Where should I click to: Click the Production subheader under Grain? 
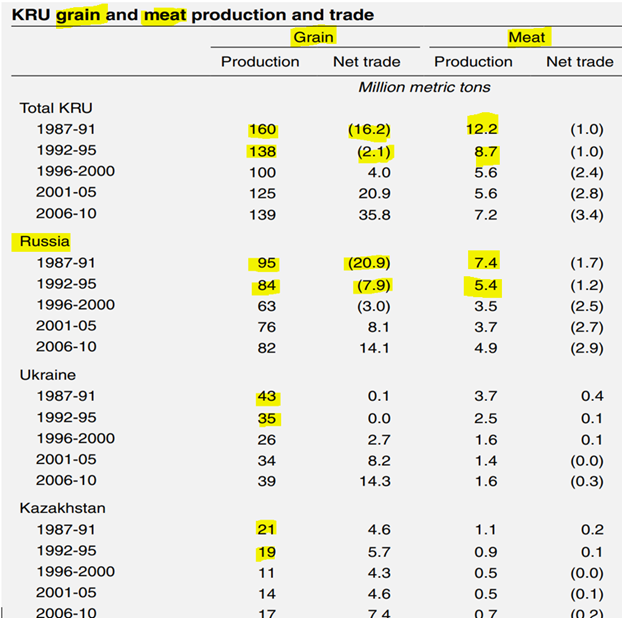pyautogui.click(x=260, y=62)
